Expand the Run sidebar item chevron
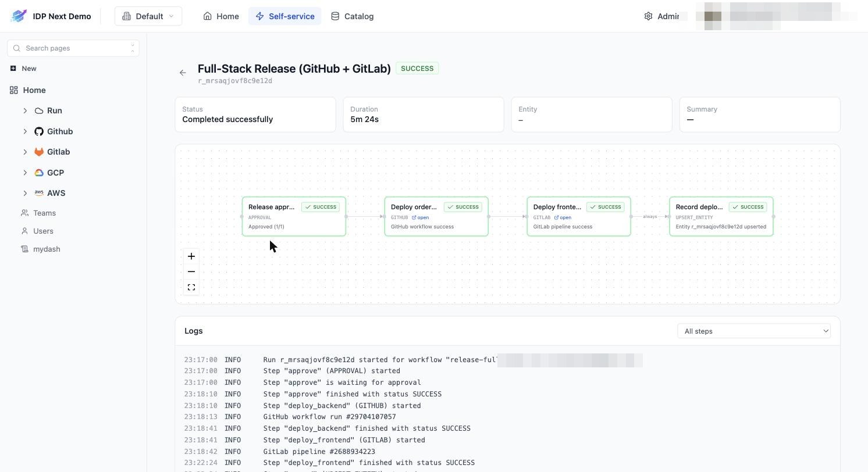The width and height of the screenshot is (868, 472). 25,110
